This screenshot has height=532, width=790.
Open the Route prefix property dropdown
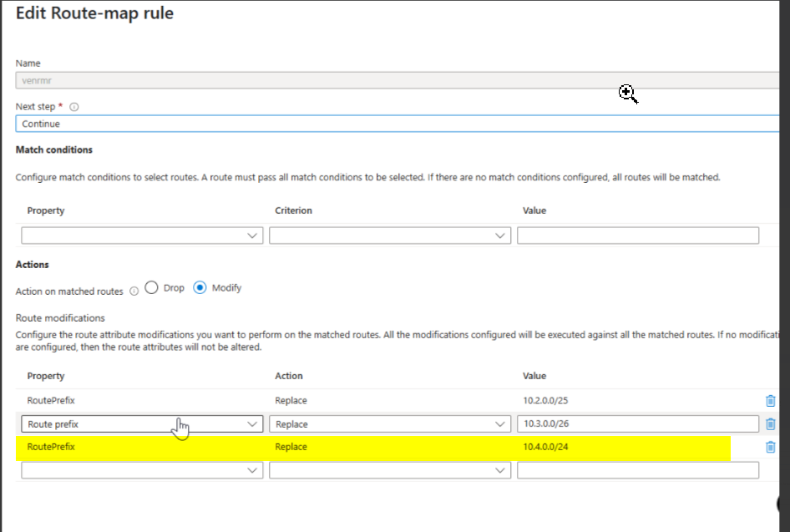142,423
